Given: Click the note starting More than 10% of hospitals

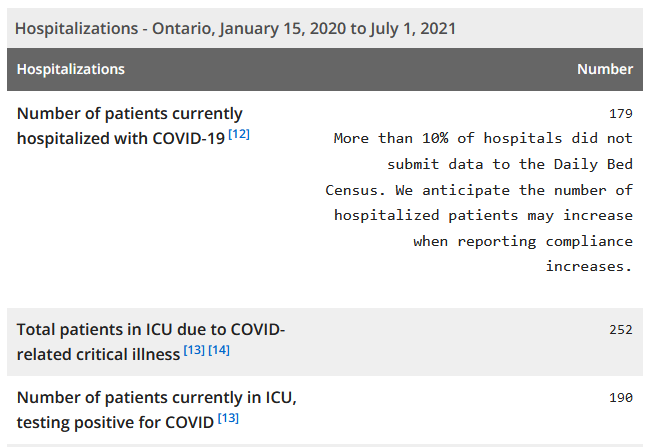Looking at the screenshot, I should click(479, 202).
